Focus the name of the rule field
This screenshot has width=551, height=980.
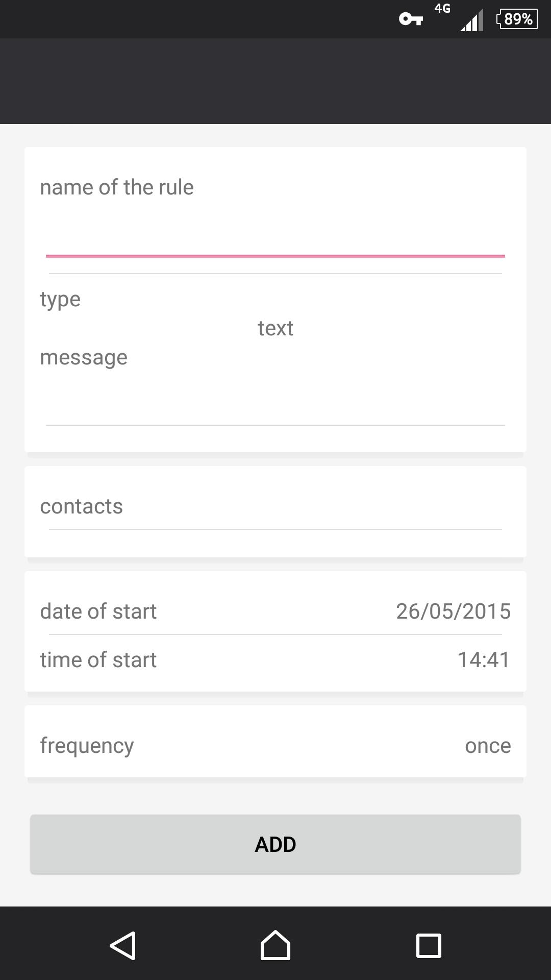[275, 239]
